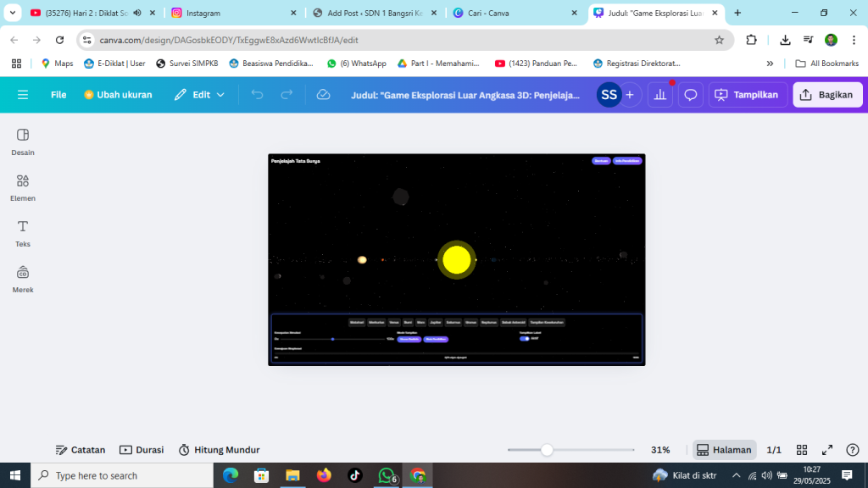Expand the Edit dropdown

coord(200,95)
